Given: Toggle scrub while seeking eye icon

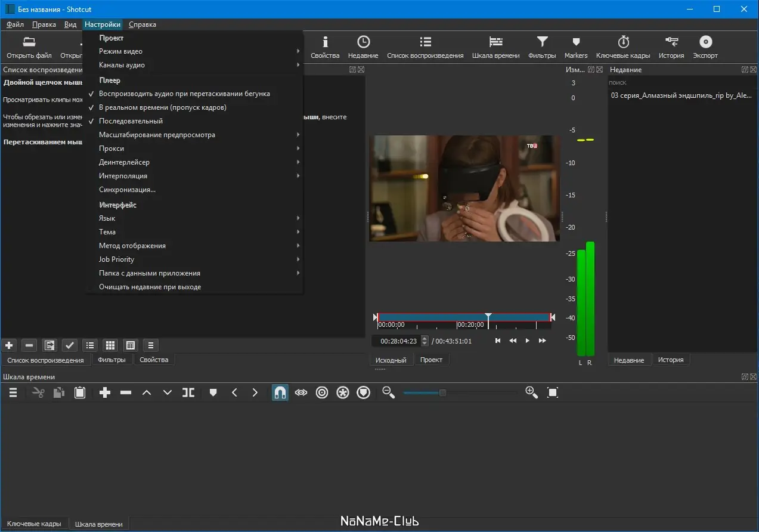Looking at the screenshot, I should (x=301, y=392).
